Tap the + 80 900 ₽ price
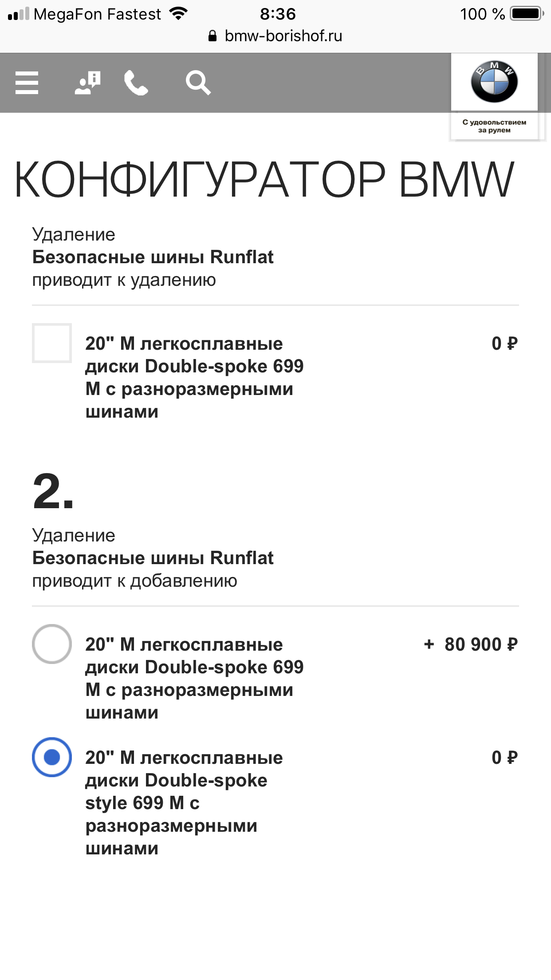 (x=471, y=644)
